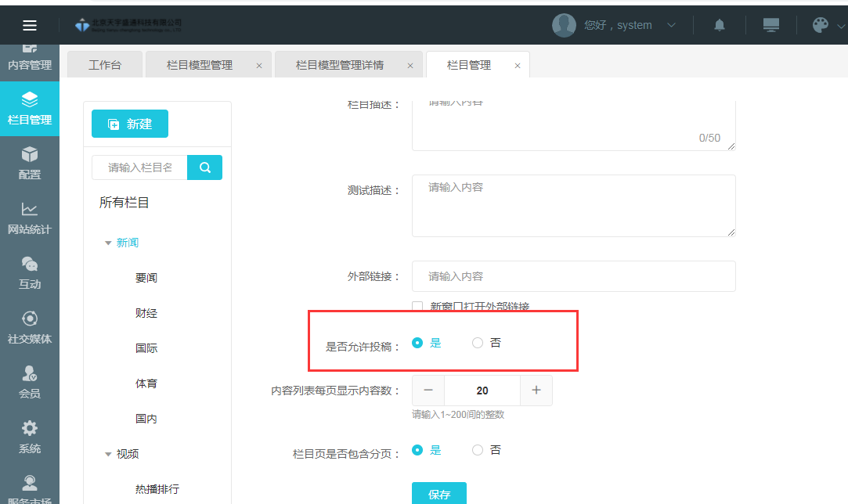Click the 新建 button

pos(130,124)
